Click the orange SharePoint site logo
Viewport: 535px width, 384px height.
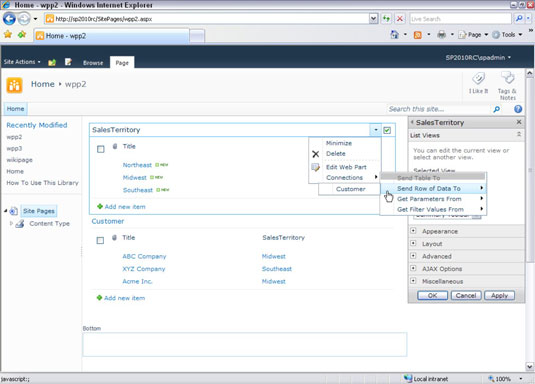pyautogui.click(x=14, y=85)
